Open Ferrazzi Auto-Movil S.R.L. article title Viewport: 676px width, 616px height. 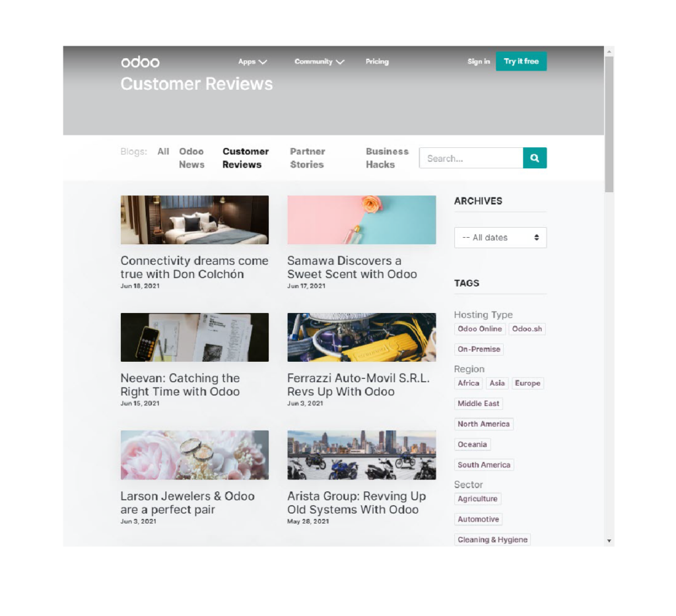coord(358,384)
